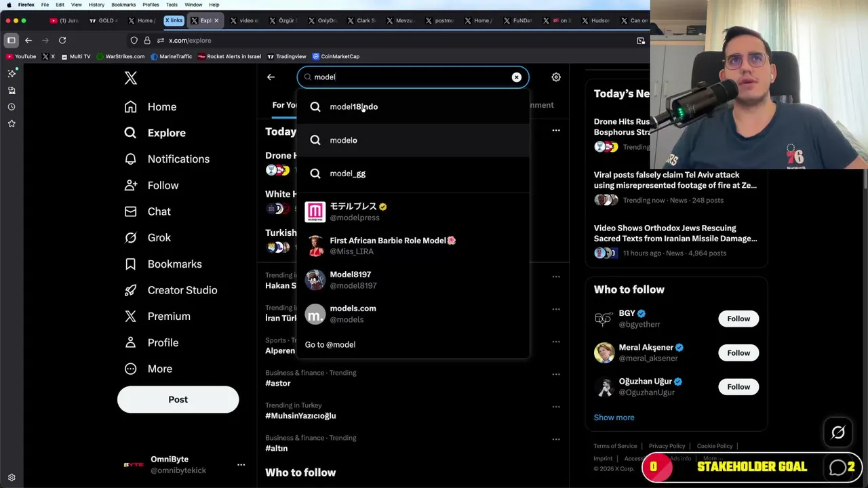Open Notifications in the X sidebar
Viewport: 868px width, 488px height.
(x=167, y=159)
